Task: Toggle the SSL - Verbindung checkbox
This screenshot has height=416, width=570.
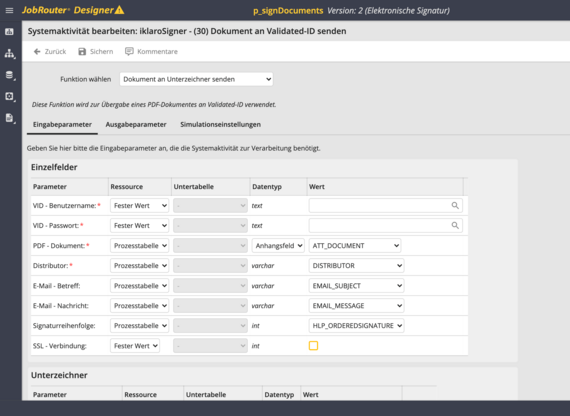Action: tap(313, 345)
